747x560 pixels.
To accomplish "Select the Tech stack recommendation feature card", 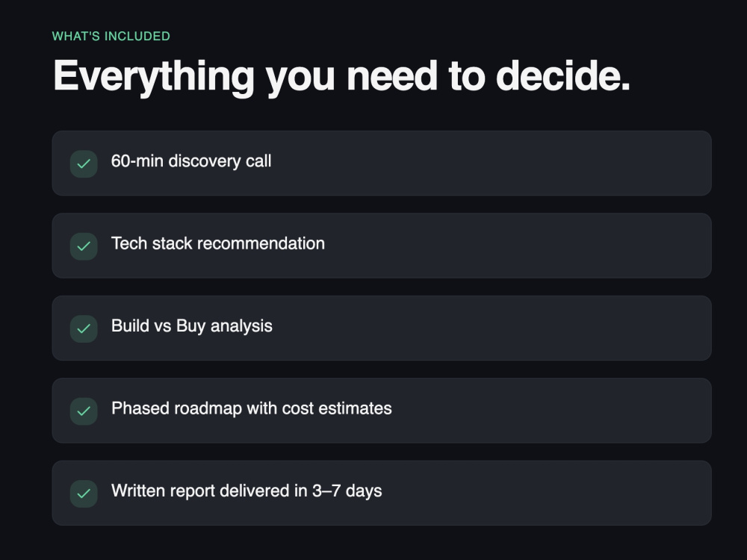I will pyautogui.click(x=382, y=246).
